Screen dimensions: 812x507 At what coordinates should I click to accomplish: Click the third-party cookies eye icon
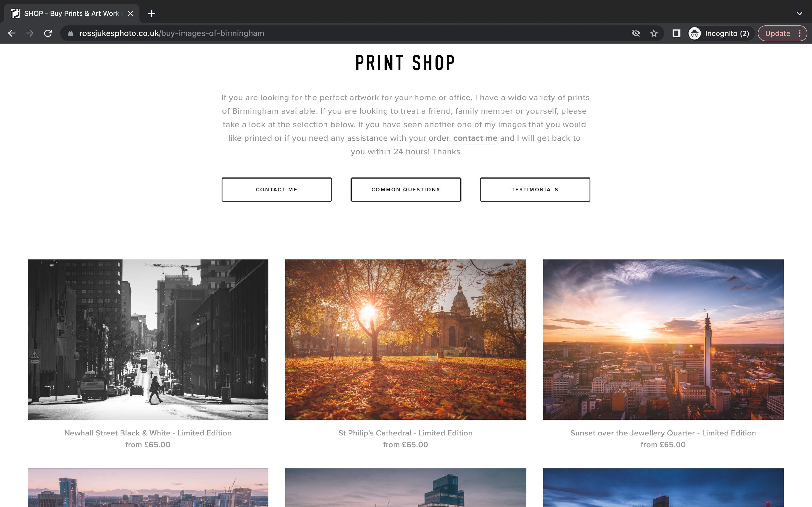(636, 33)
